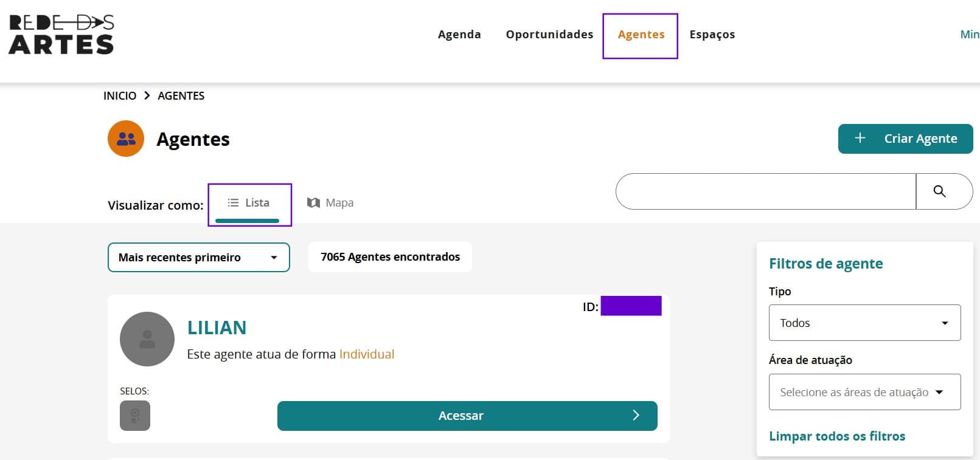Click the magnifying glass search icon

(x=939, y=191)
